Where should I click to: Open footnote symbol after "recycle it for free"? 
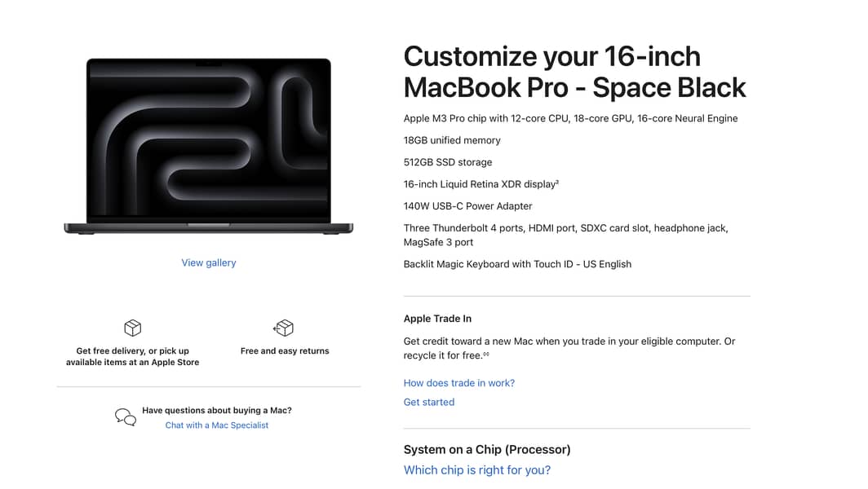pos(486,355)
